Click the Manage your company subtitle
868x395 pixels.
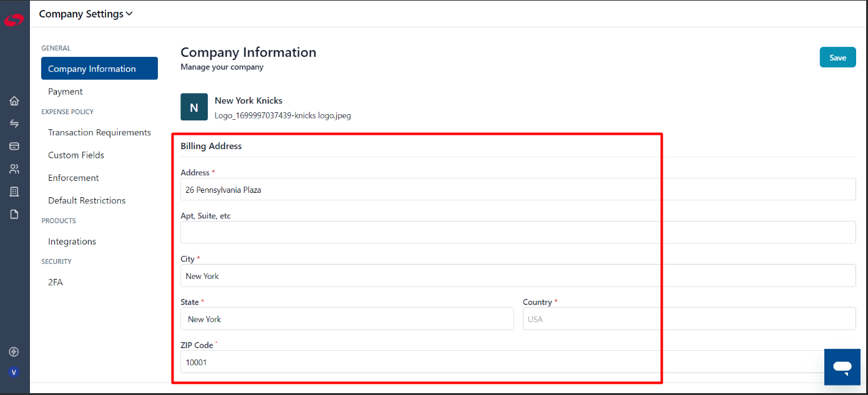tap(222, 67)
